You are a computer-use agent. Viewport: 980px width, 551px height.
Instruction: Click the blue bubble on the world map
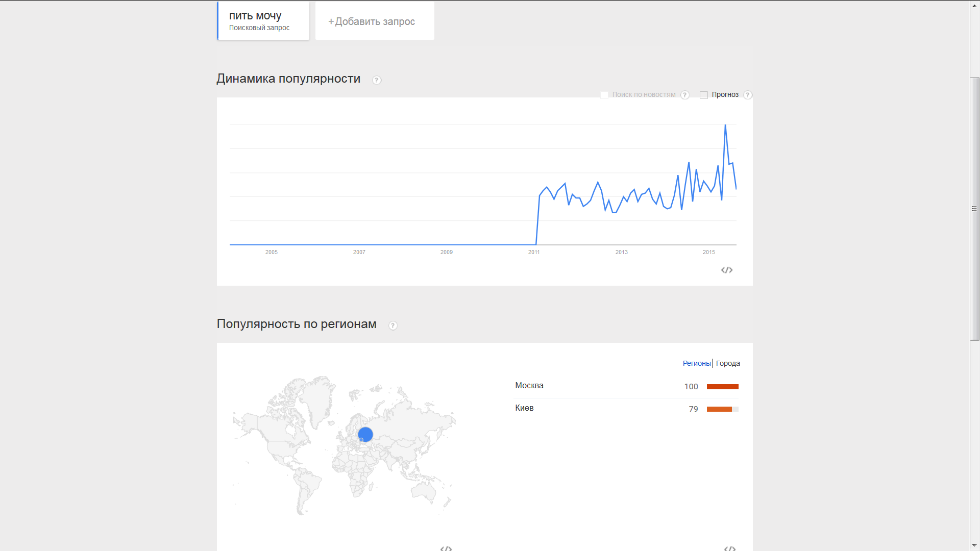click(365, 434)
